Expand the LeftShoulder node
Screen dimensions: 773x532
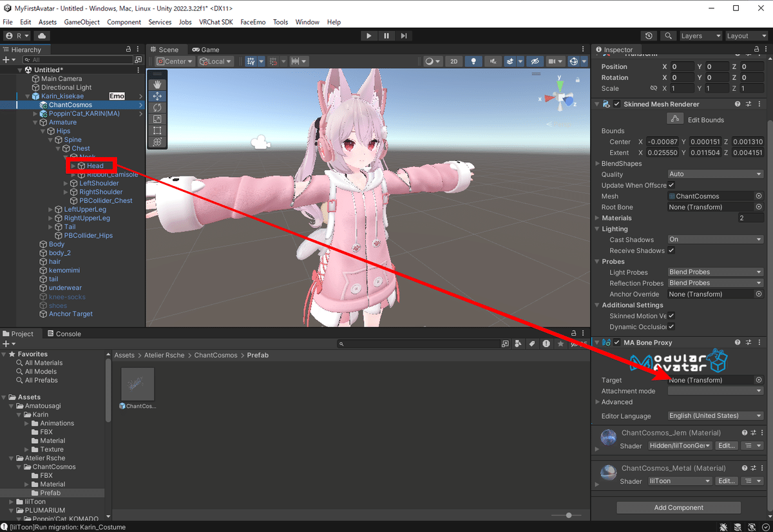point(66,184)
